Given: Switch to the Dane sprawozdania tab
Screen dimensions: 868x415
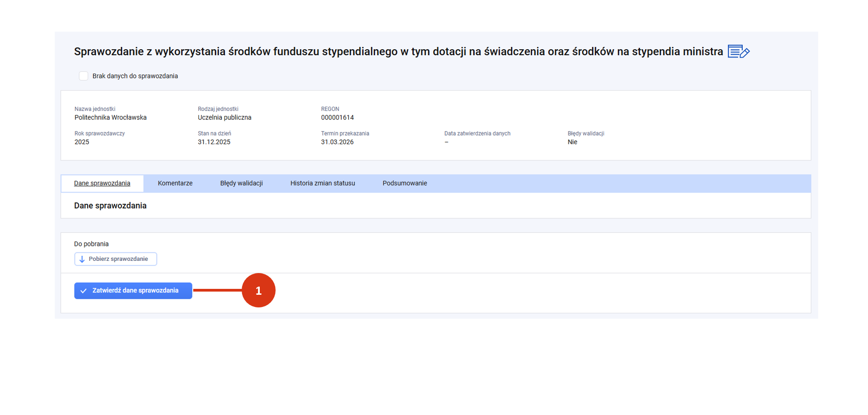Looking at the screenshot, I should point(102,183).
